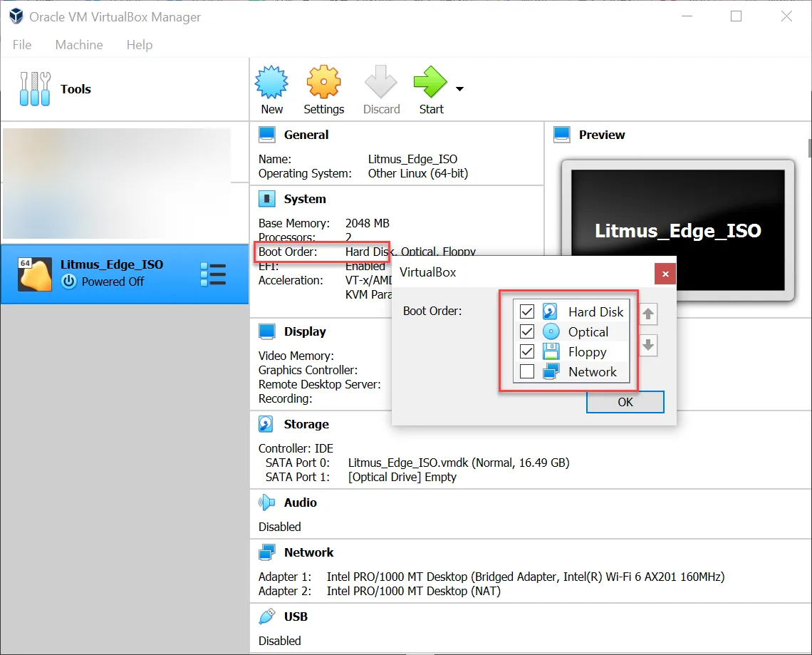Enable the Network boot checkbox

(527, 371)
